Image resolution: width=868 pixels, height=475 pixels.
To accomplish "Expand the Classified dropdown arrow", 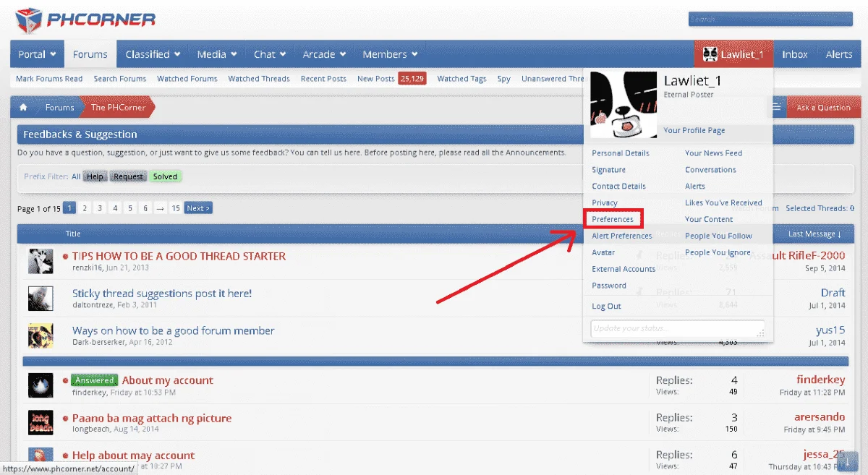I will point(177,54).
